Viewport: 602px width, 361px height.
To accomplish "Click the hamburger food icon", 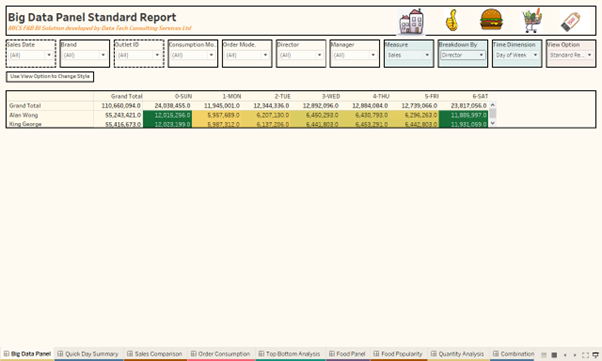I will click(x=491, y=20).
